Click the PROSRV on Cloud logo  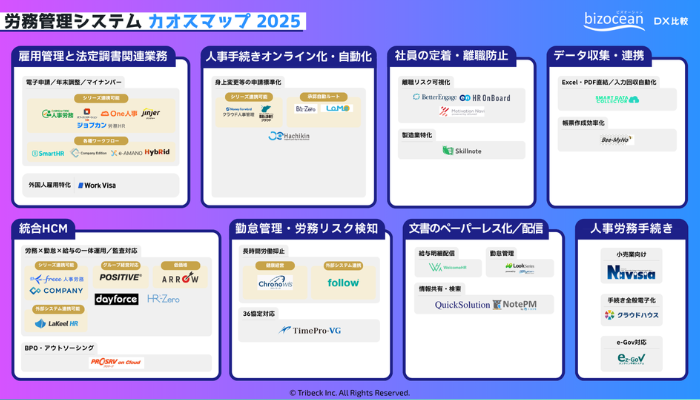[x=116, y=362]
